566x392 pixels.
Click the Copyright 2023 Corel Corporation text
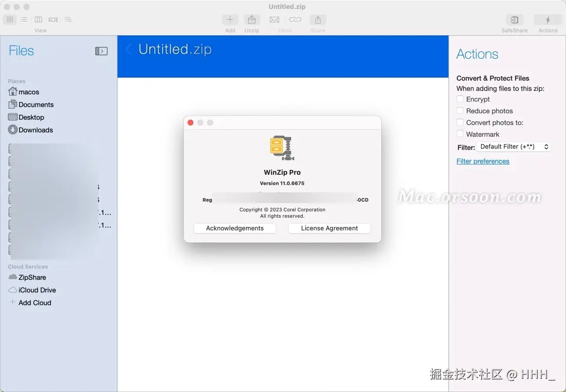[x=282, y=209]
